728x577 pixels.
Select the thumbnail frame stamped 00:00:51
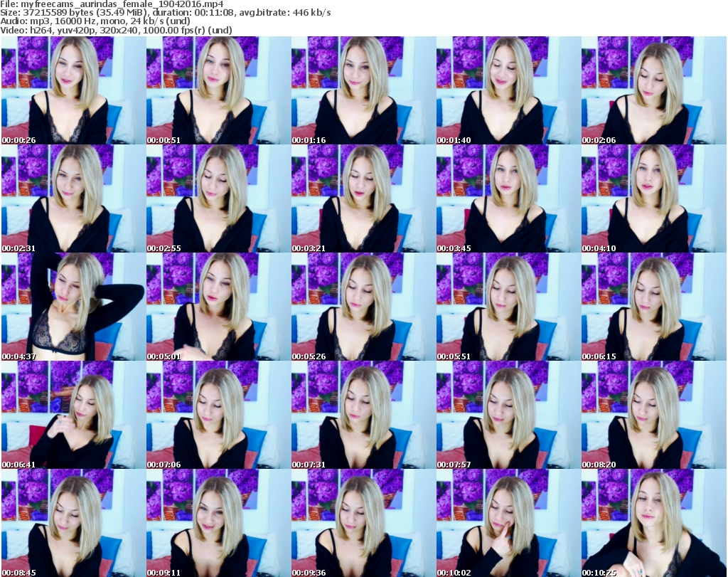tap(219, 90)
